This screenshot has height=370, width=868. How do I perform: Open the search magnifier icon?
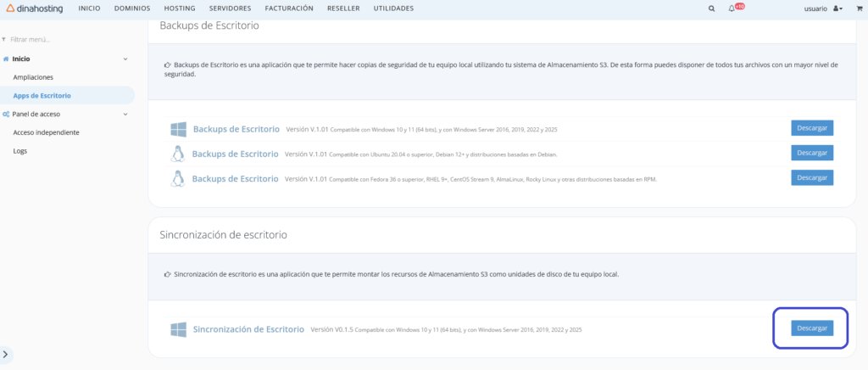[711, 8]
